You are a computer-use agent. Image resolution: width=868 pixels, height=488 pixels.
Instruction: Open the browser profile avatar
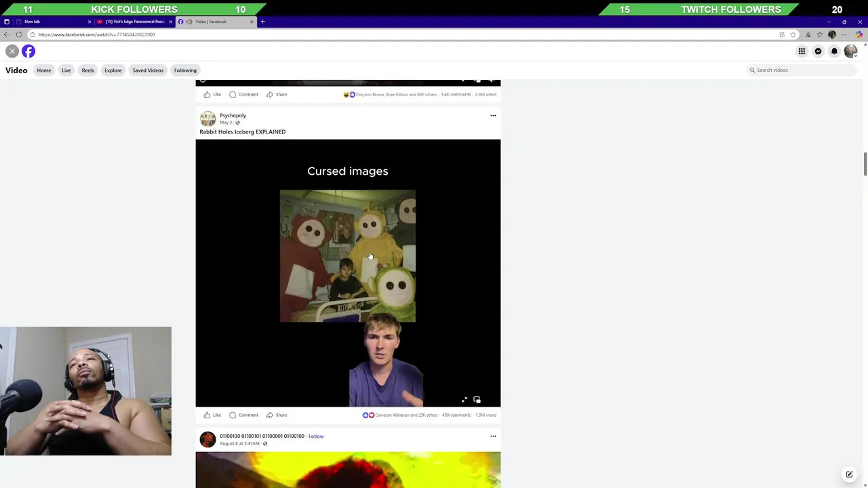pyautogui.click(x=832, y=35)
